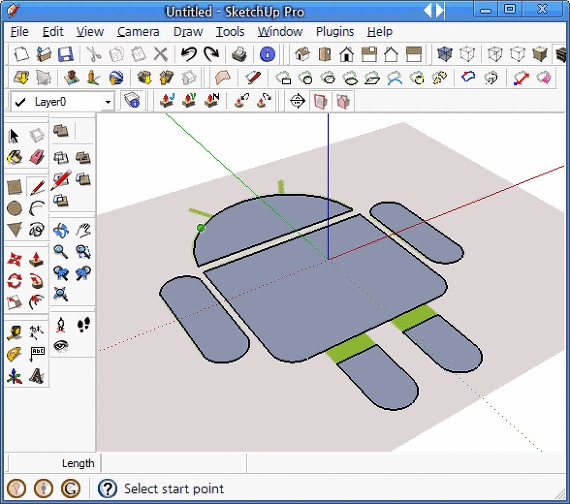Viewport: 570px width, 504px height.
Task: Open the Tools menu
Action: (230, 32)
